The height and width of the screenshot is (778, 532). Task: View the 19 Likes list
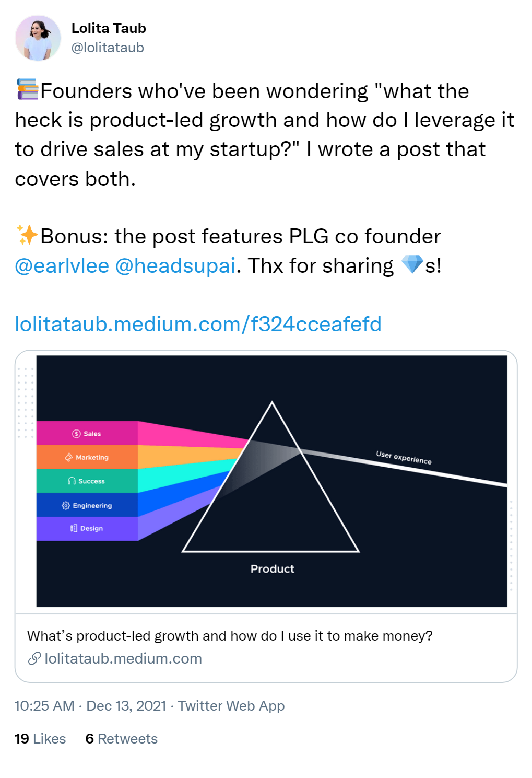click(x=40, y=739)
